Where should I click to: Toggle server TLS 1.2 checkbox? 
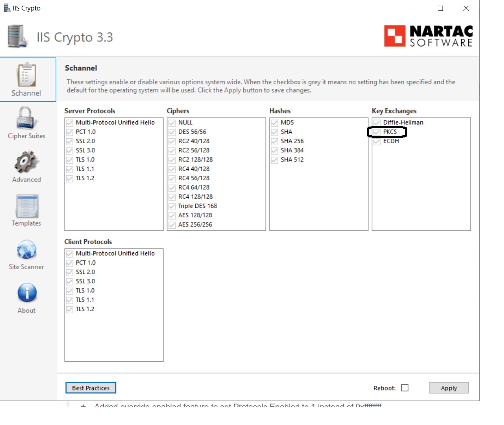(69, 179)
